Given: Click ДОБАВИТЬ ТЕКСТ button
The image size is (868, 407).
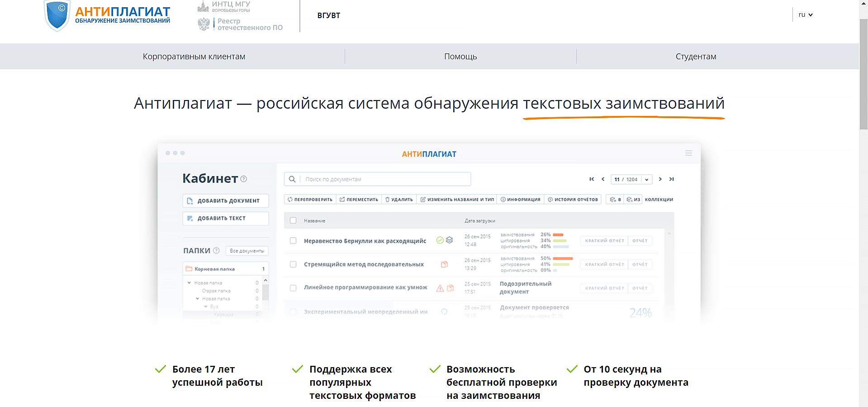Looking at the screenshot, I should (x=226, y=218).
